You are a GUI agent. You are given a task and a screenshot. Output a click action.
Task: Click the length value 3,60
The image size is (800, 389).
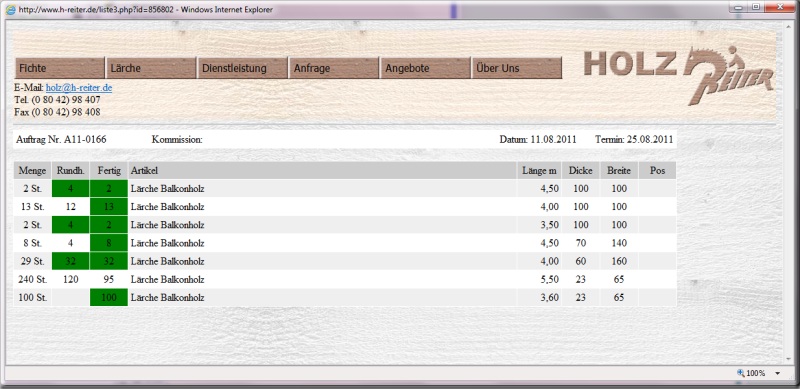tap(549, 298)
